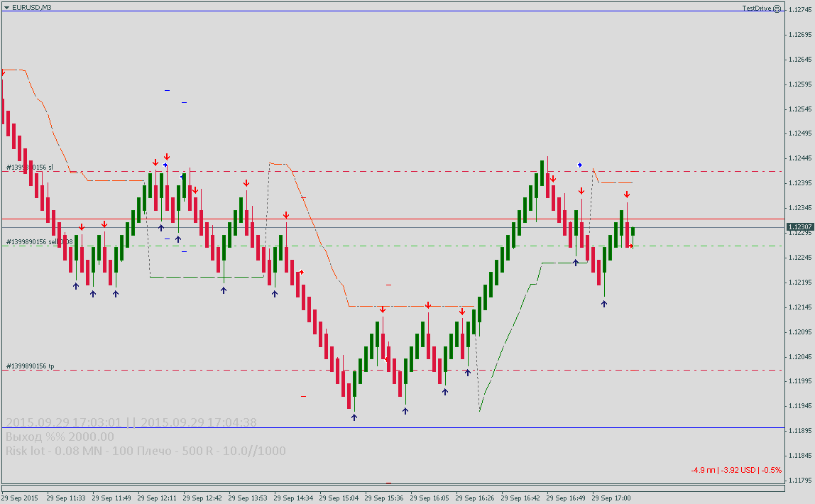This screenshot has height=504, width=815.
Task: Click the '29 Sep 2015' time axis label
Action: pos(20,498)
